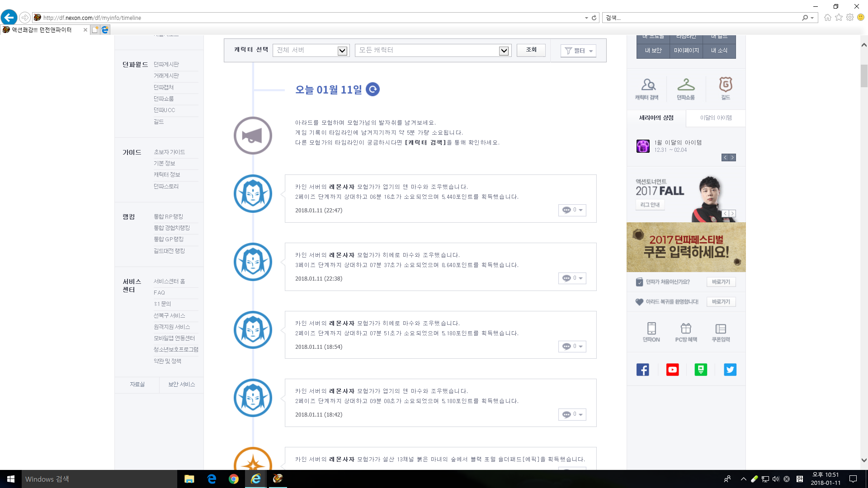Image resolution: width=868 pixels, height=488 pixels.
Task: Open the action center notification icon
Action: 853,479
